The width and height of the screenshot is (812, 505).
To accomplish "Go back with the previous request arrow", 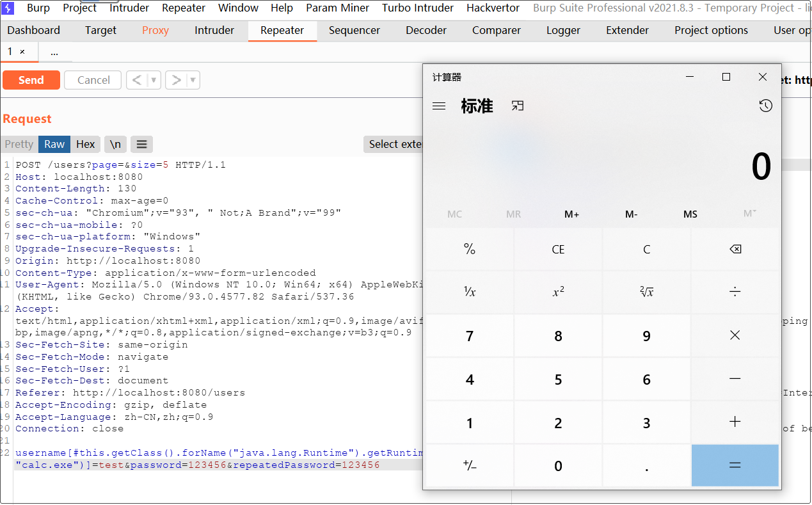I will [136, 80].
